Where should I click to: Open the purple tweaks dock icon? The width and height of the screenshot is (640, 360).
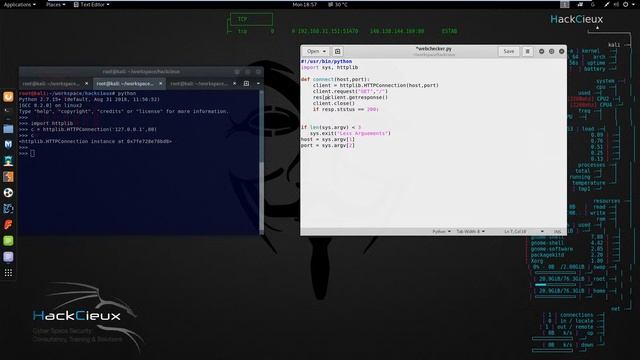pos(8,257)
